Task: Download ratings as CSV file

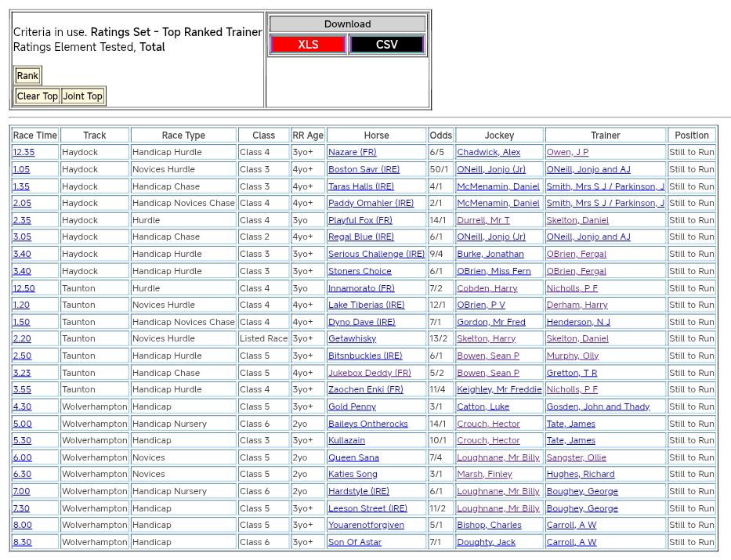Action: 386,45
